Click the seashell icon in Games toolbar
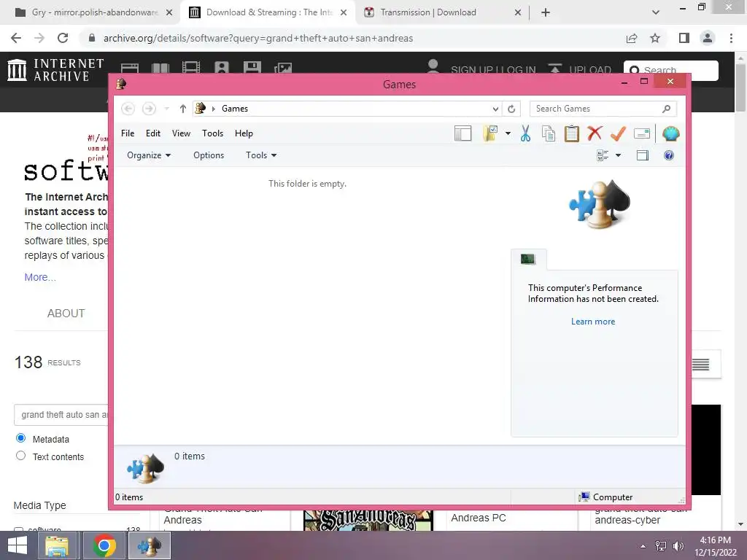The height and width of the screenshot is (560, 747). 671,133
